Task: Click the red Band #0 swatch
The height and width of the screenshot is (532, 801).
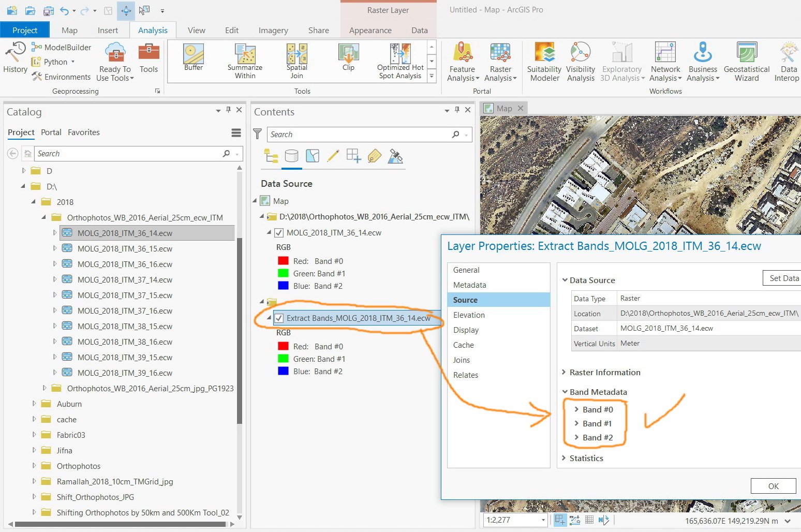Action: click(x=283, y=261)
